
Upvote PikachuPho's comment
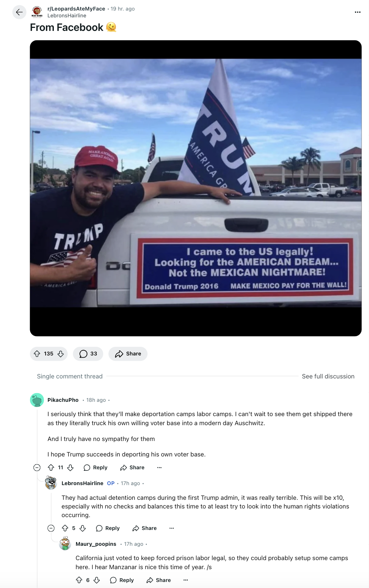[x=51, y=467]
